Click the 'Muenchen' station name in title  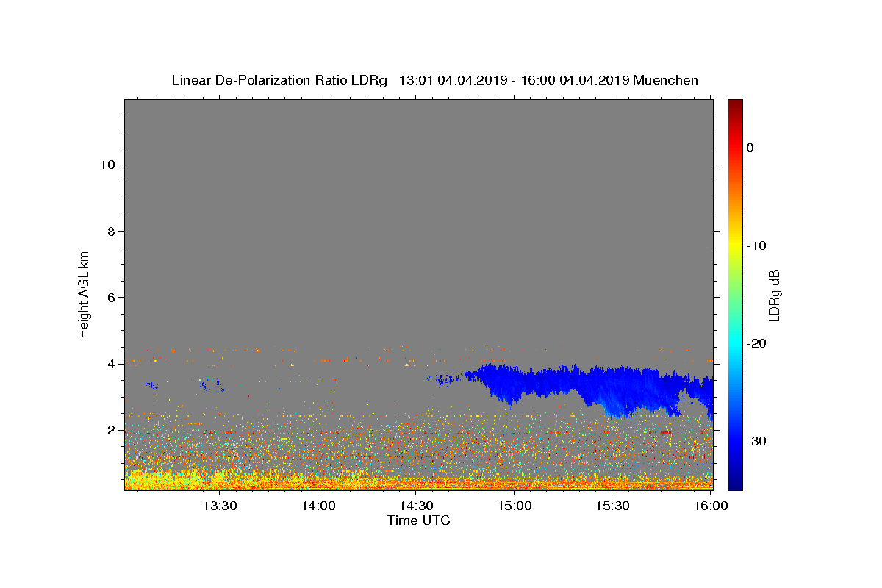pos(665,80)
